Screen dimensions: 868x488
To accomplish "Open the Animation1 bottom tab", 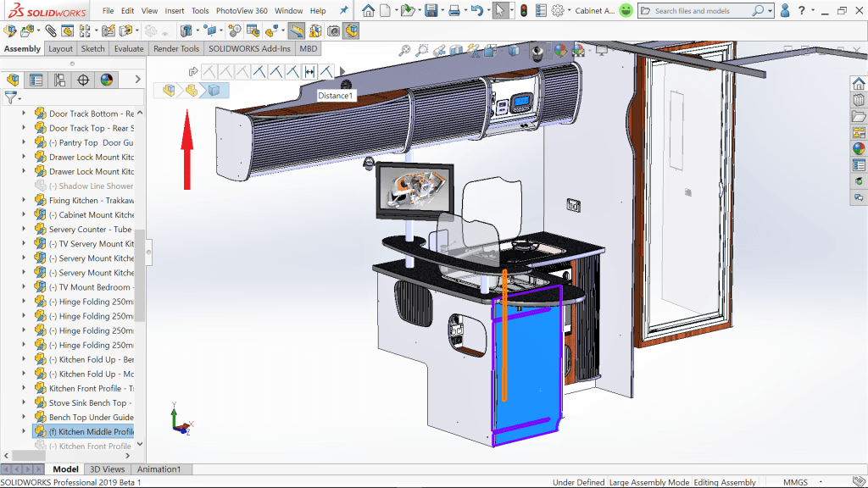I will point(159,469).
